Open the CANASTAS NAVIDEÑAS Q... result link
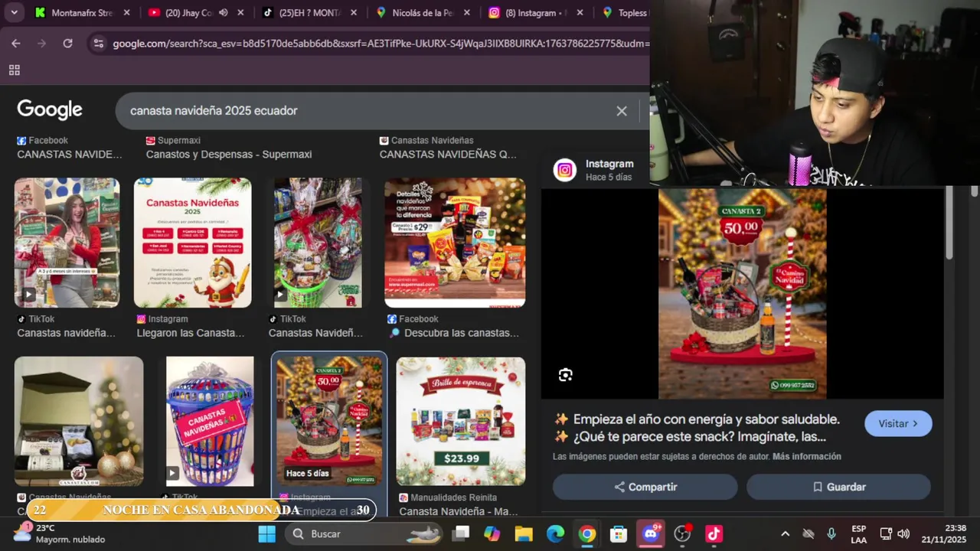The image size is (980, 551). 448,154
